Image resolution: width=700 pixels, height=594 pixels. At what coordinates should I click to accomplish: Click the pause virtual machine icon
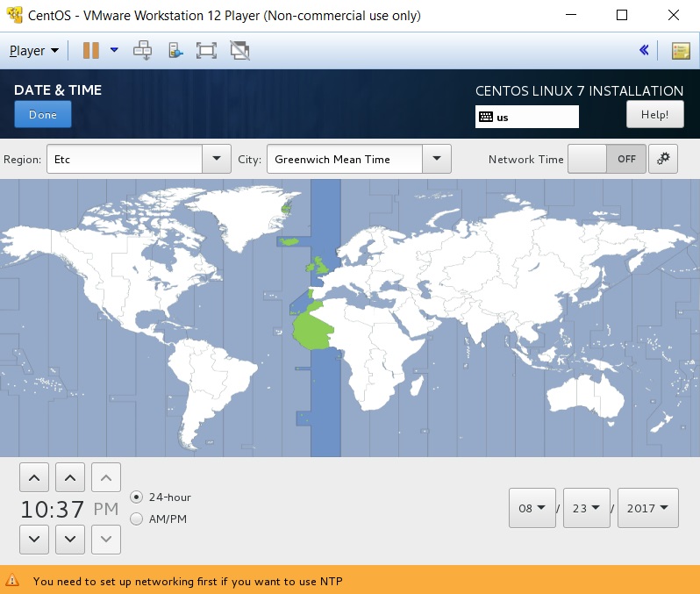point(91,50)
